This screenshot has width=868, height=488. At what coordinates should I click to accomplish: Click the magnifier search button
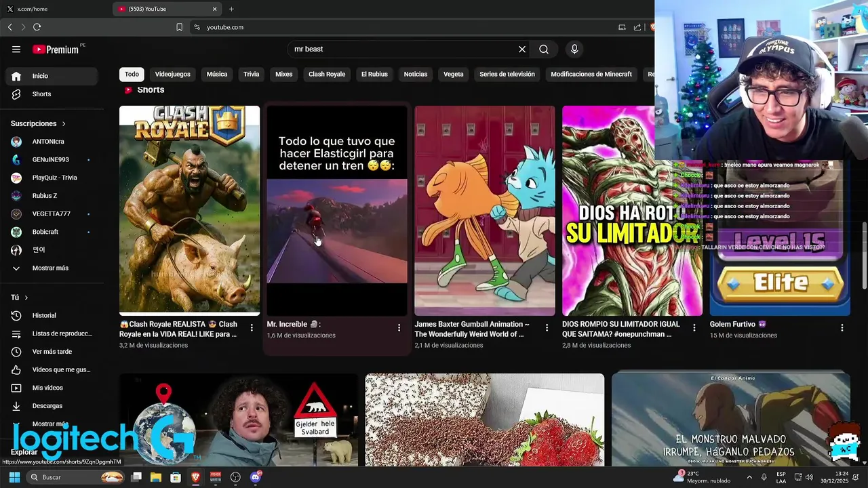coord(544,49)
